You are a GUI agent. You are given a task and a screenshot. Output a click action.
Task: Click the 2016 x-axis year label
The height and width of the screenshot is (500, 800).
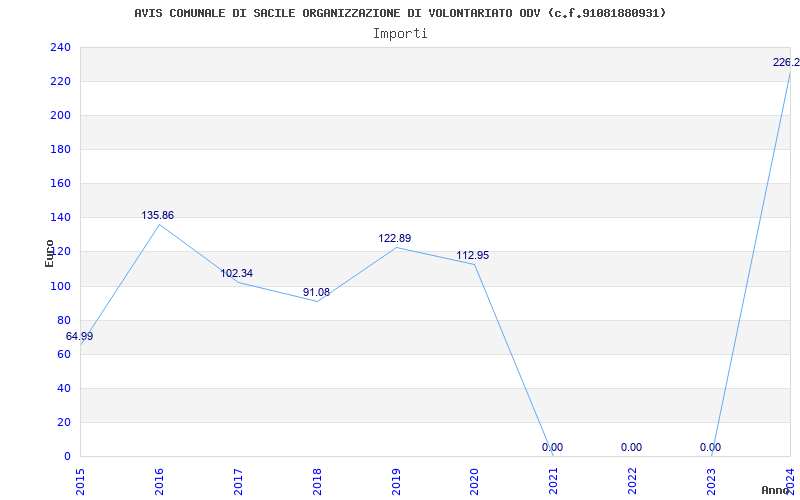[x=159, y=482]
